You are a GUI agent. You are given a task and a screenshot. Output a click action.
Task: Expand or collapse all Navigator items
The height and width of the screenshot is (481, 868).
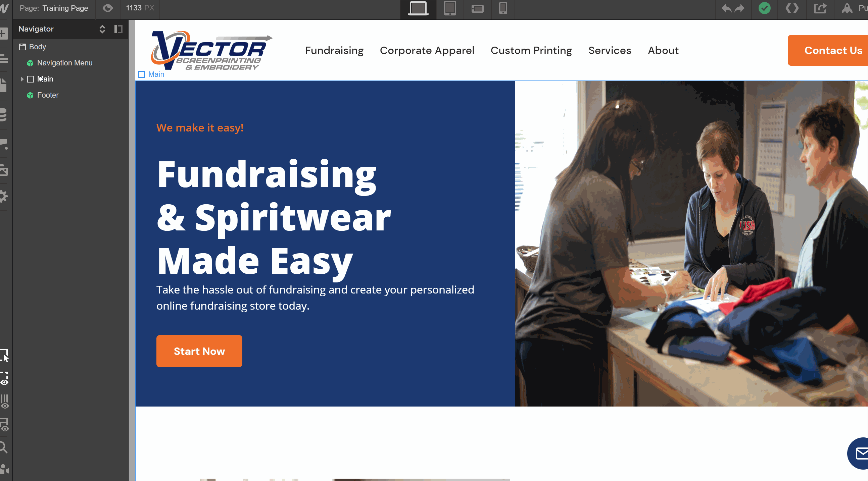tap(102, 29)
